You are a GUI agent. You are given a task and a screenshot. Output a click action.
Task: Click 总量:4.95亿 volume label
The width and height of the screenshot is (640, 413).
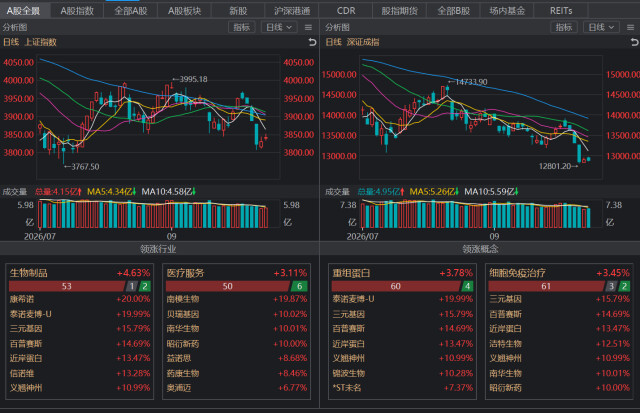click(x=381, y=191)
